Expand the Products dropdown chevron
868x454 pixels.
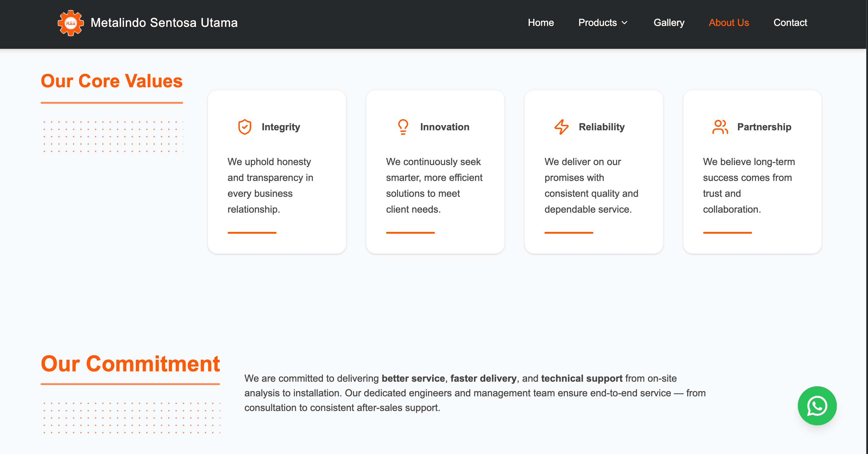[x=625, y=23]
